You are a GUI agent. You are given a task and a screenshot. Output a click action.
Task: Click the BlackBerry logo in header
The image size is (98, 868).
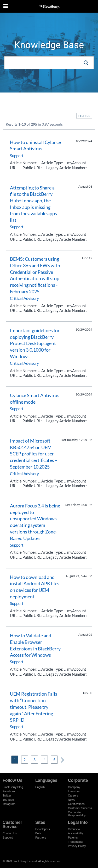pos(49,6)
